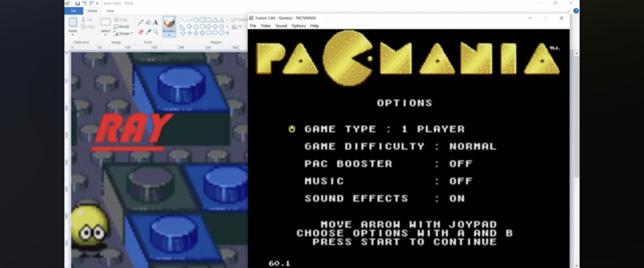
Task: Open the shape Outline dropdown
Action: [239, 20]
